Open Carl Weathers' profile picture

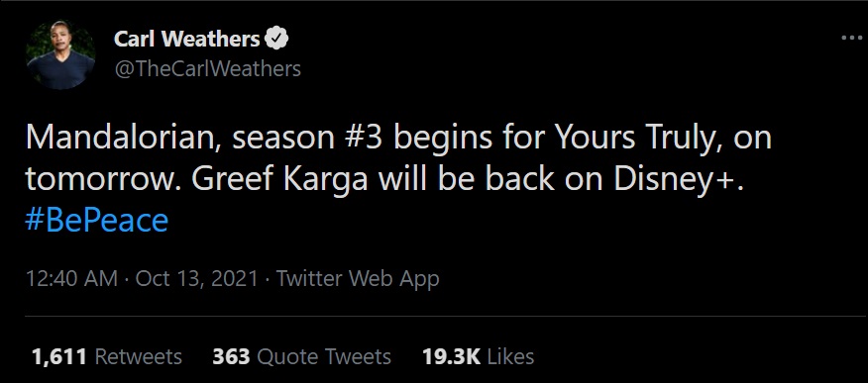(60, 54)
